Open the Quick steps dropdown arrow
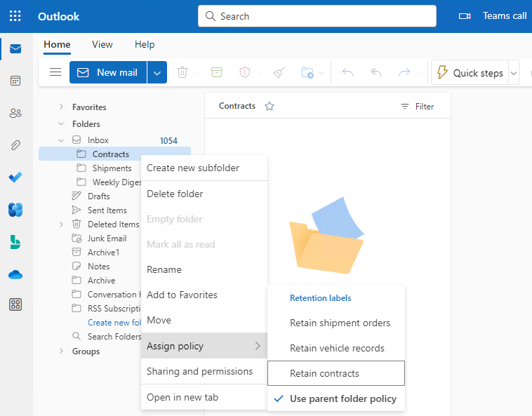Viewport: 532px width, 416px height. (514, 73)
